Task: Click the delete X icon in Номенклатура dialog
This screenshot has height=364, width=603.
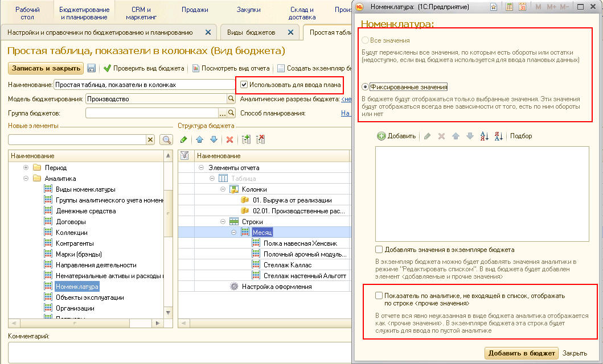Action: (x=441, y=136)
